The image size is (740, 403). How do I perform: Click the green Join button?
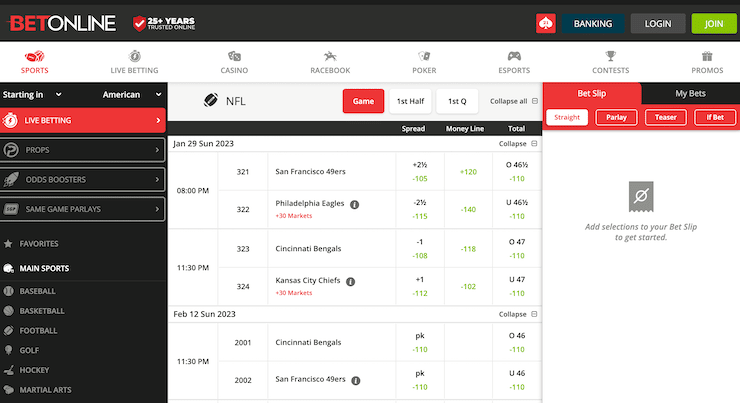tap(714, 24)
